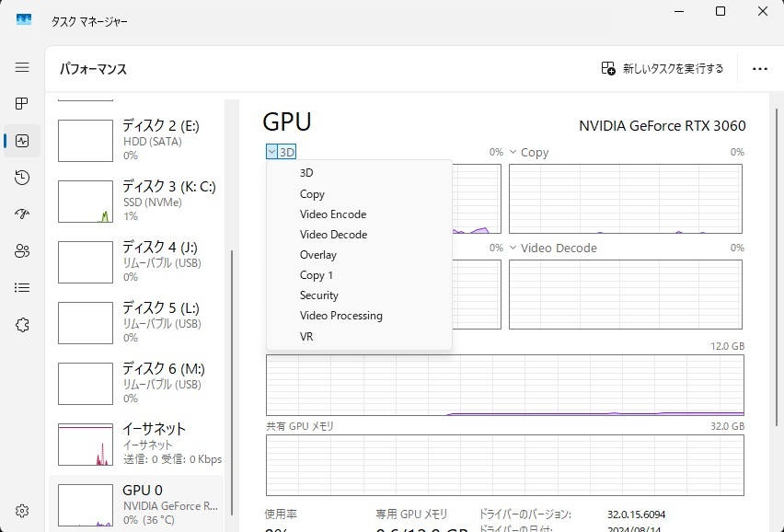Viewport: 784px width, 532px height.
Task: Run a new task (新しいタスクを実行する)
Action: (x=662, y=68)
